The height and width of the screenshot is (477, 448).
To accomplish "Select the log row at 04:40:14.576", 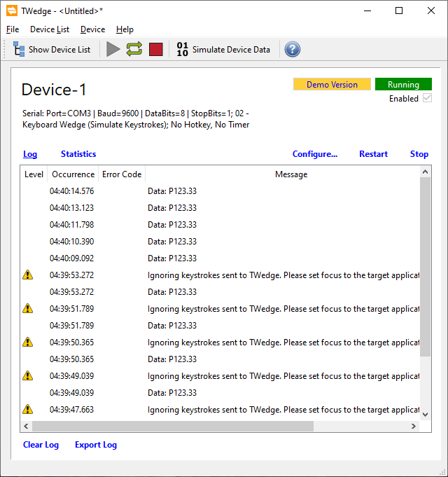I will [x=220, y=191].
